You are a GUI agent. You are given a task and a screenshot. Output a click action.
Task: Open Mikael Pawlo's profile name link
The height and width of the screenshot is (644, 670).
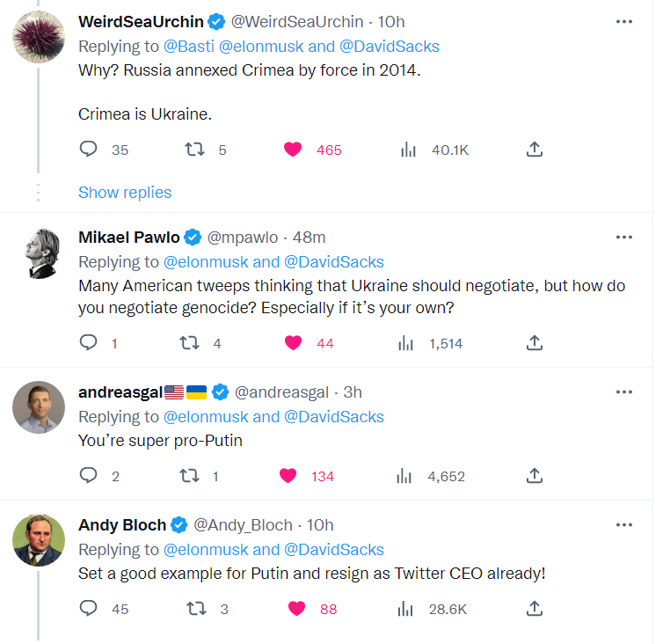point(128,238)
